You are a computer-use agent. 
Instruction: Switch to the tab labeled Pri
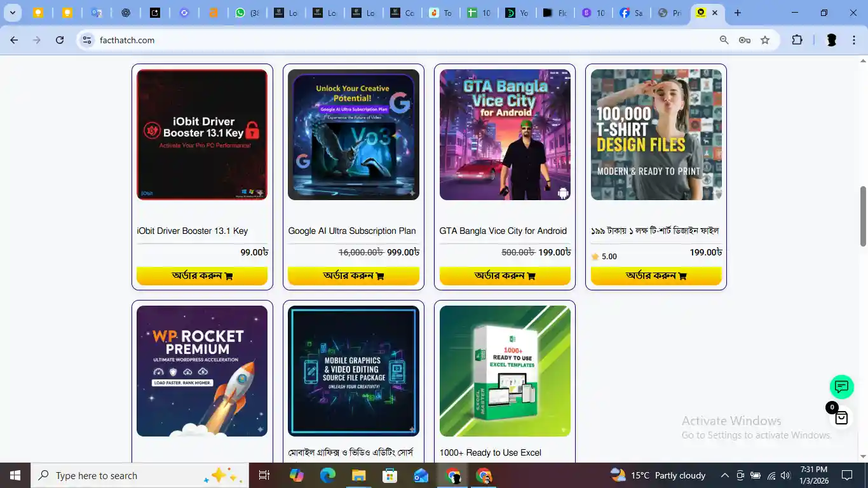670,13
